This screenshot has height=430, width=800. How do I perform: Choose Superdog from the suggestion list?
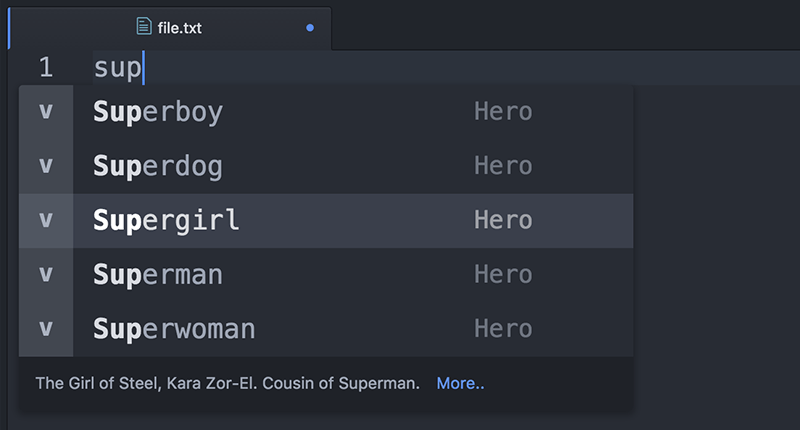326,166
